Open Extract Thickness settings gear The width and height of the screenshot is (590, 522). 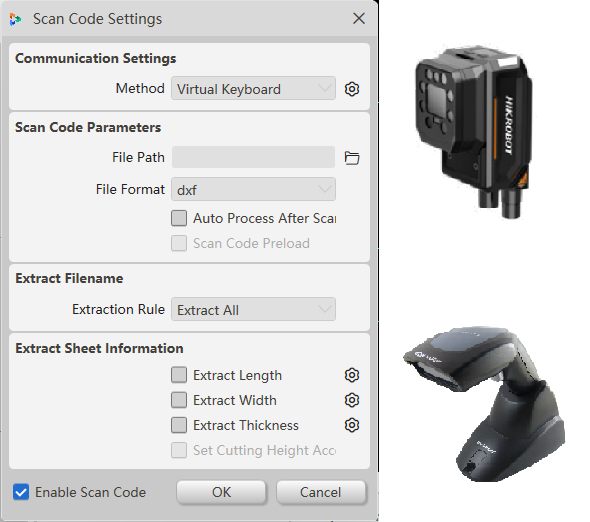click(352, 425)
